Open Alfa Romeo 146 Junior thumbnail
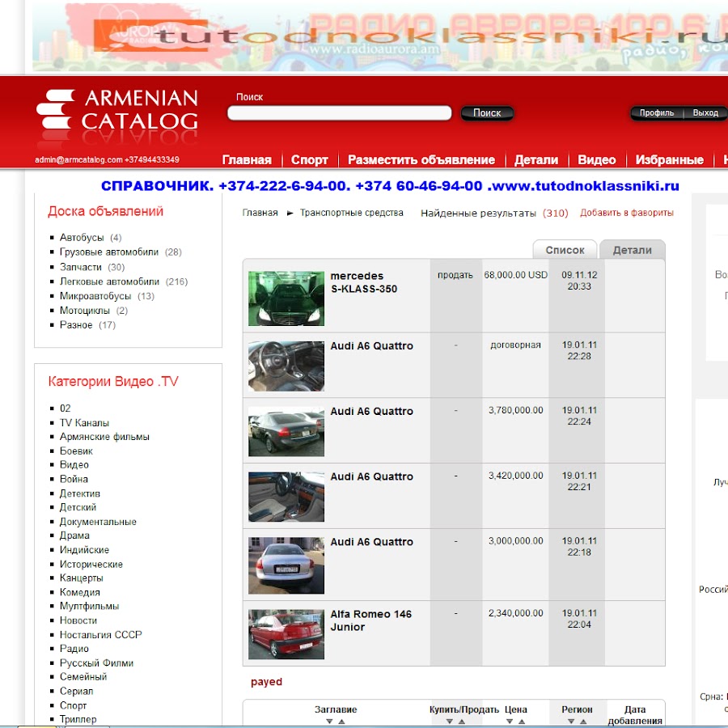 [286, 634]
